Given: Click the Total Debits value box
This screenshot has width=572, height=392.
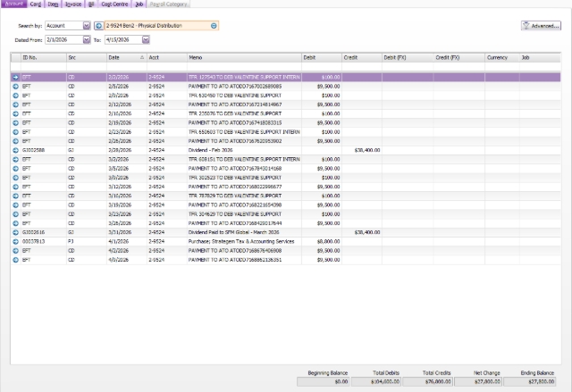Looking at the screenshot, I should pyautogui.click(x=375, y=382).
